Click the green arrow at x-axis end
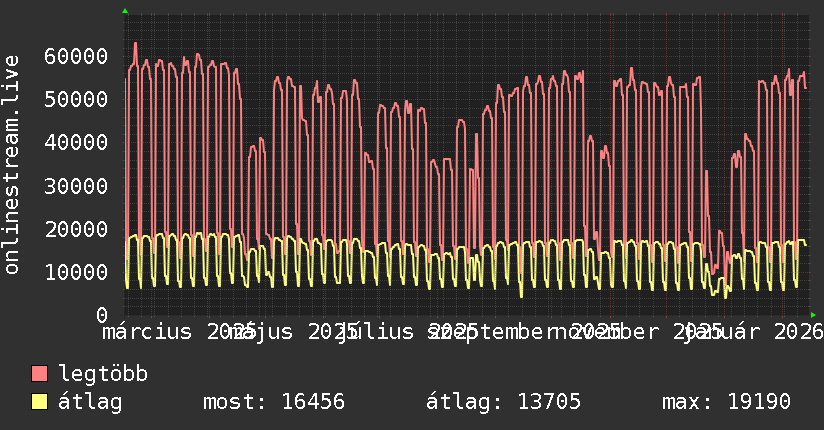This screenshot has height=430, width=824. coord(813,315)
